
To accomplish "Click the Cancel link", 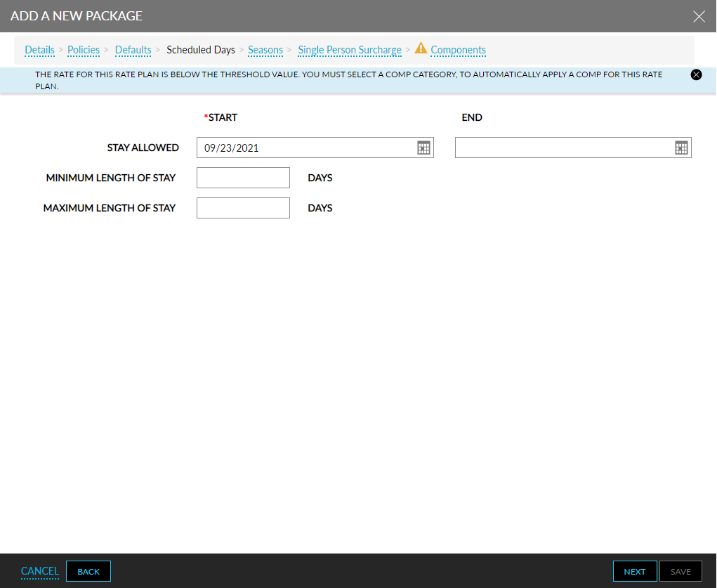I will pyautogui.click(x=40, y=571).
